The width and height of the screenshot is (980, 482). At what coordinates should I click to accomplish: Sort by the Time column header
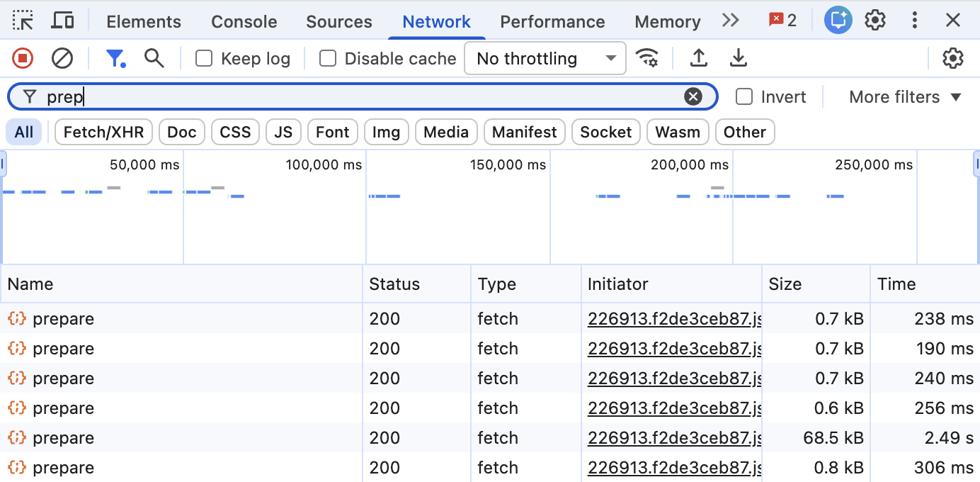point(925,284)
